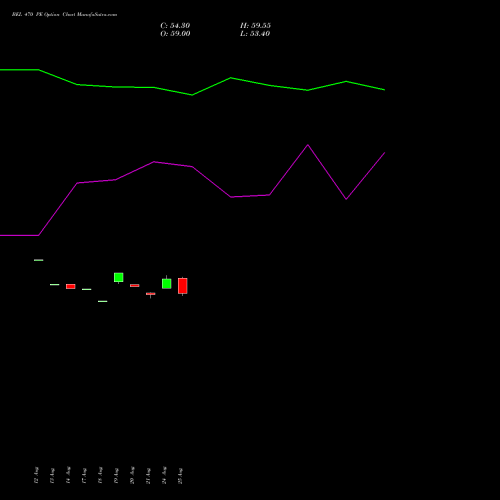Click the green candle for 19 Aug
The image size is (500, 500).
click(119, 277)
